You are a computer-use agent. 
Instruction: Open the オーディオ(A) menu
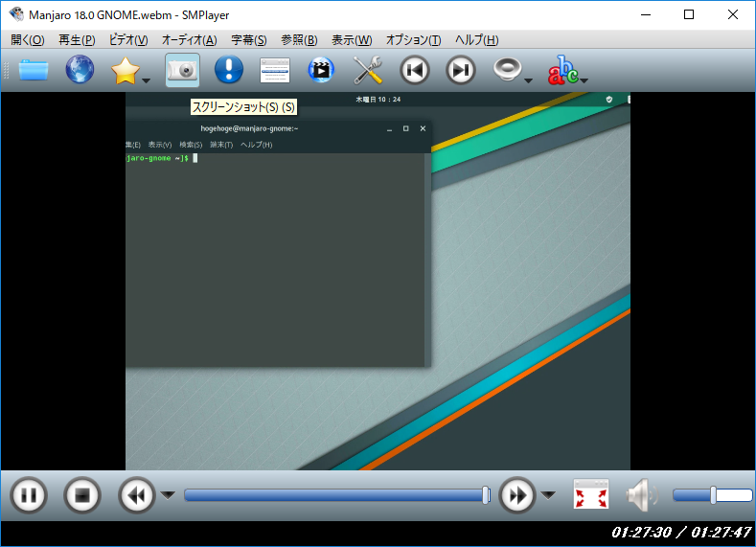coord(189,40)
